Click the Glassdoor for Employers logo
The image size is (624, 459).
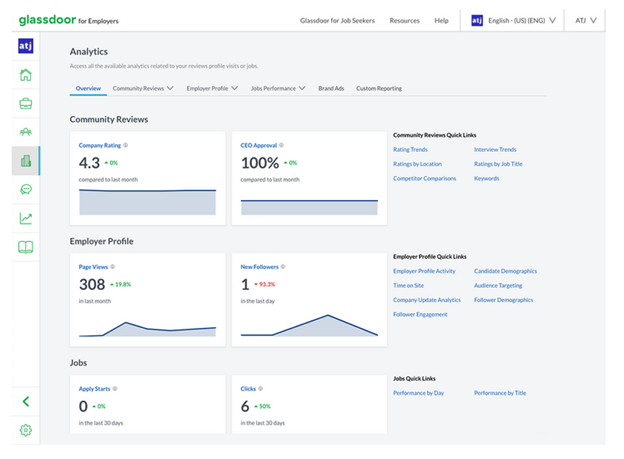click(x=68, y=20)
